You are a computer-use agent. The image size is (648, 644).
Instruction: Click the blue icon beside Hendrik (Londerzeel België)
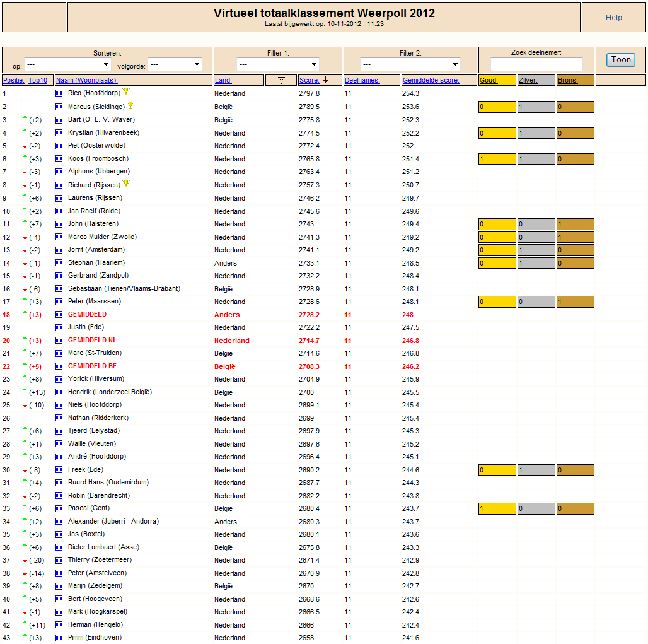point(59,392)
